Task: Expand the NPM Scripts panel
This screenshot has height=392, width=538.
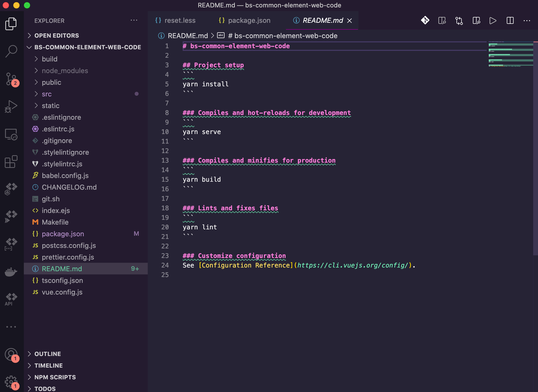Action: [86, 377]
